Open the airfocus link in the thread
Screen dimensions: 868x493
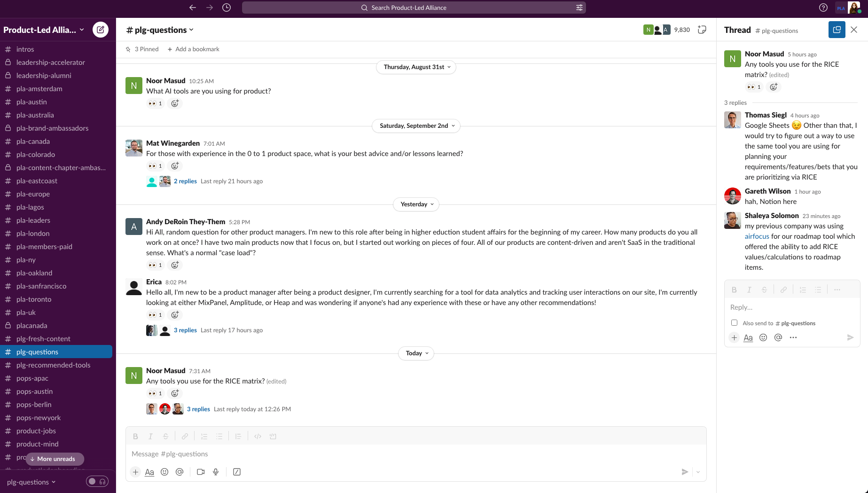click(757, 236)
